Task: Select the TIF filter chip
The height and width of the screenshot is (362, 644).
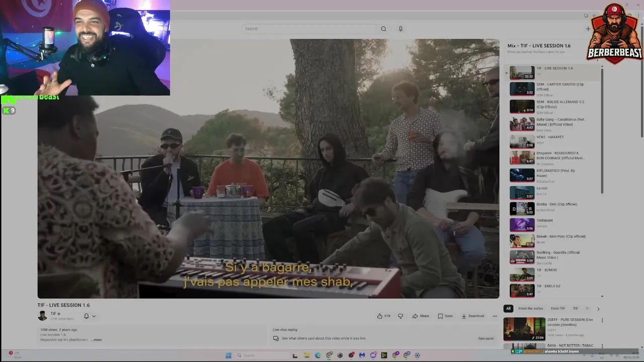Action: click(576, 309)
